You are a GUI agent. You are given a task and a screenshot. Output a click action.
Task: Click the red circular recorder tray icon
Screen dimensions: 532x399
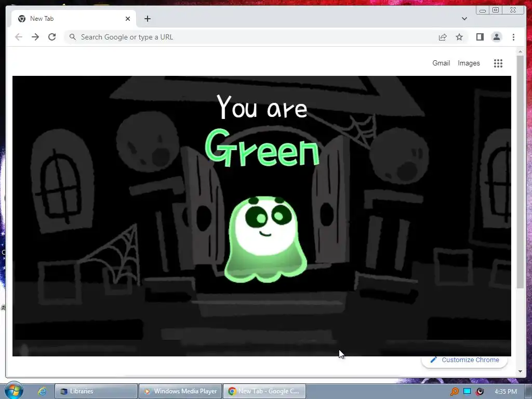click(480, 392)
